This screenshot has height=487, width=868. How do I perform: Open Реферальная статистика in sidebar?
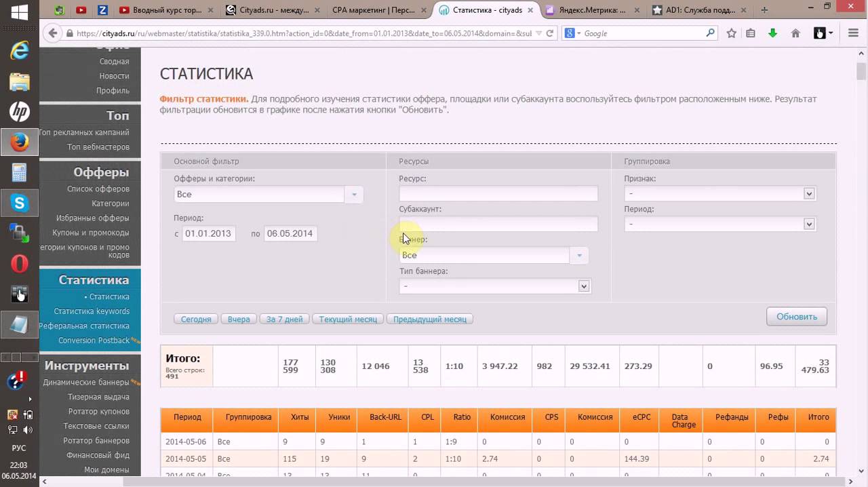(84, 326)
